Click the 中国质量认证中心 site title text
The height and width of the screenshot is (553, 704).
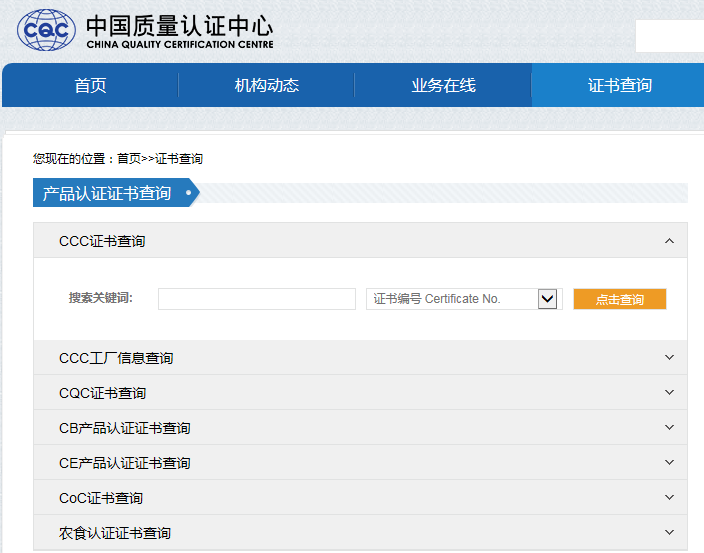click(x=179, y=26)
